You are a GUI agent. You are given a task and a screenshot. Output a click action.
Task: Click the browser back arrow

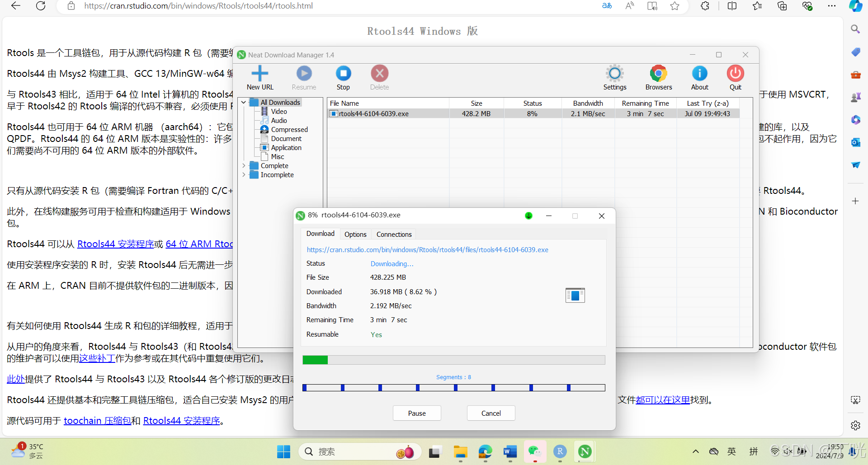(16, 6)
